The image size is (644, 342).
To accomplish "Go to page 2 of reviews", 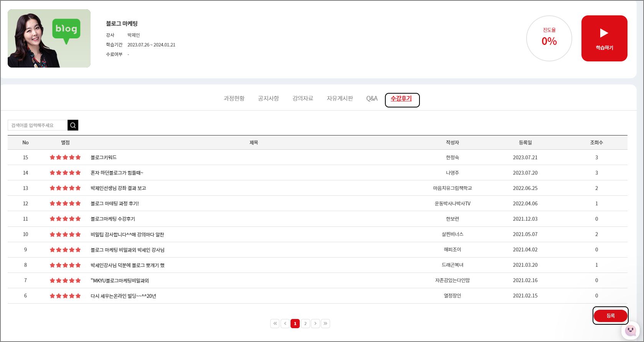I will click(305, 324).
